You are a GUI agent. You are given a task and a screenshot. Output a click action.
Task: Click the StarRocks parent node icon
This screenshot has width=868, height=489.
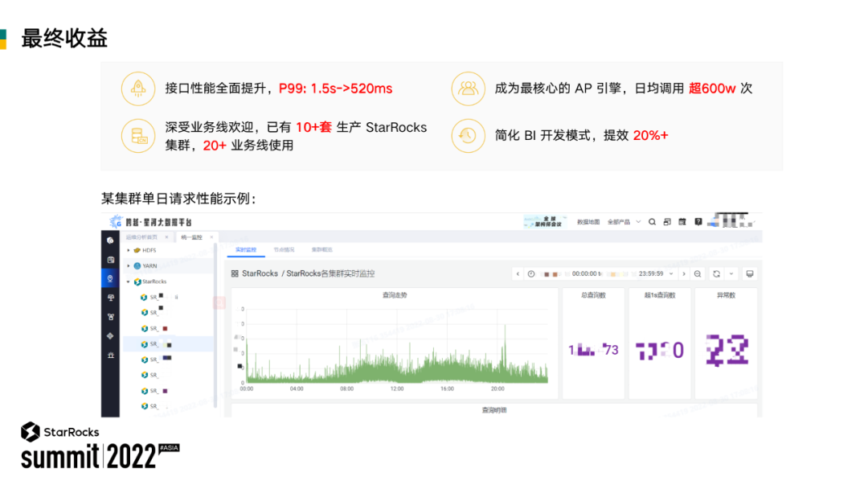point(137,281)
